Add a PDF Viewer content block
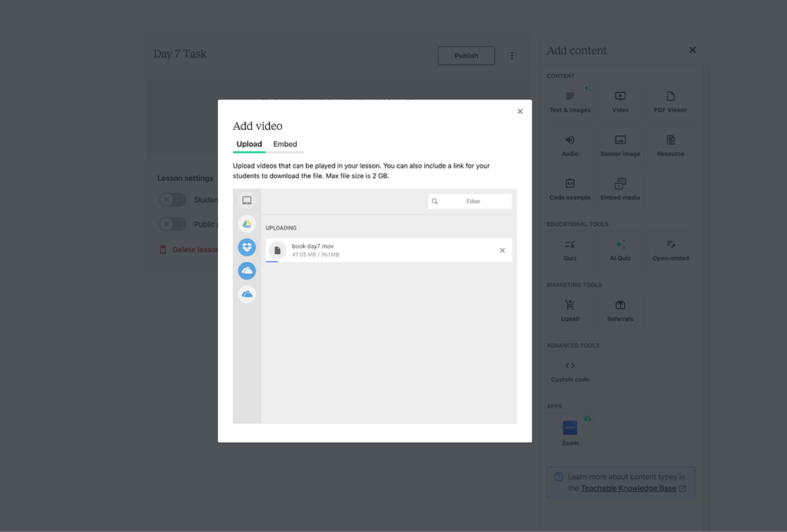 670,101
